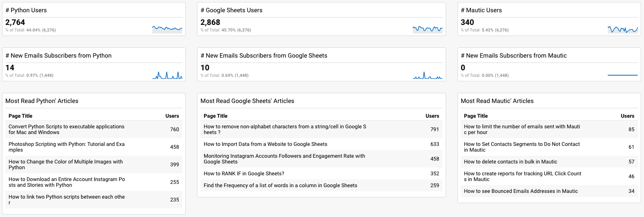Click the 633 users count cell

point(435,144)
